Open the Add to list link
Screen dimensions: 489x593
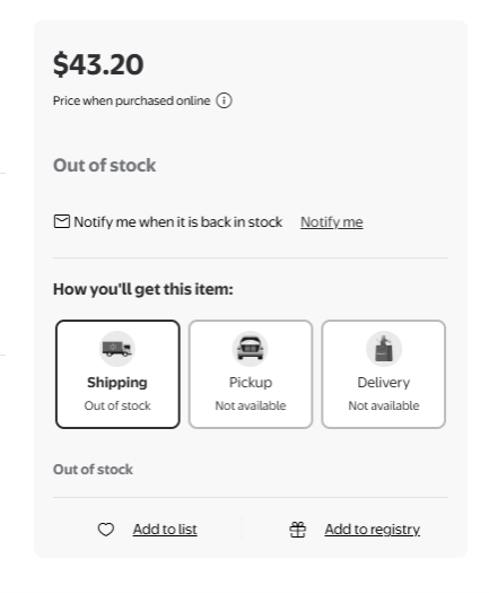click(x=165, y=529)
